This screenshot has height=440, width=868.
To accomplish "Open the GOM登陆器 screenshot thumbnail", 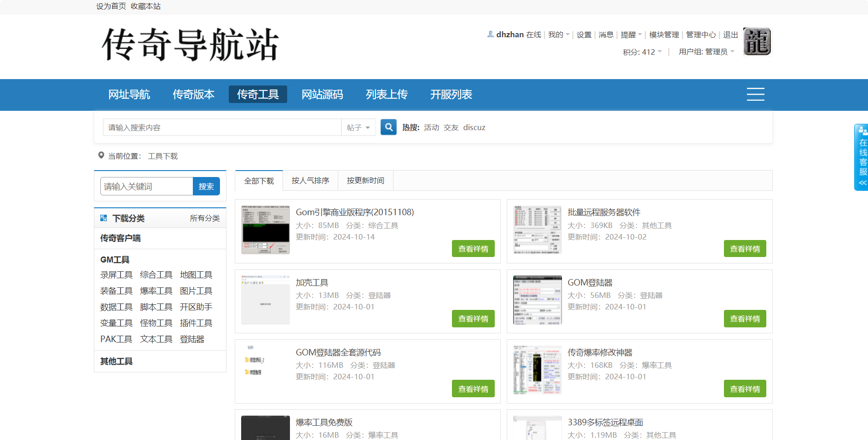I will click(x=537, y=300).
